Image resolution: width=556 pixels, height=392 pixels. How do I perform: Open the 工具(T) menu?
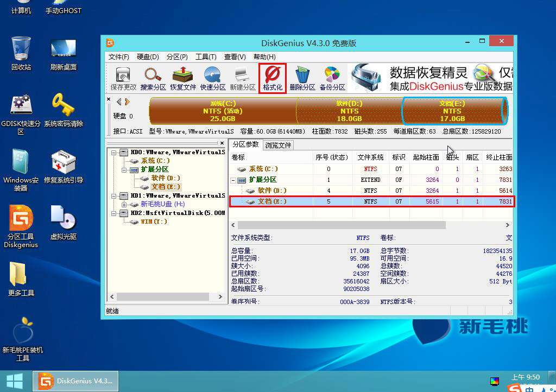(206, 56)
